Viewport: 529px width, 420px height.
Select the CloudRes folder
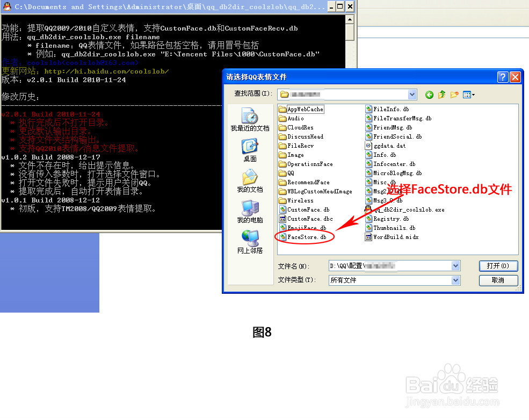(x=296, y=127)
